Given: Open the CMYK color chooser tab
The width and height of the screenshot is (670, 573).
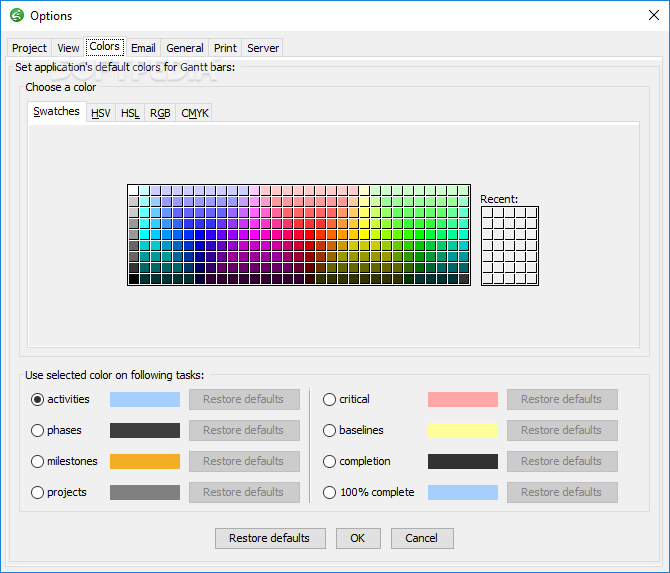Looking at the screenshot, I should pyautogui.click(x=194, y=113).
